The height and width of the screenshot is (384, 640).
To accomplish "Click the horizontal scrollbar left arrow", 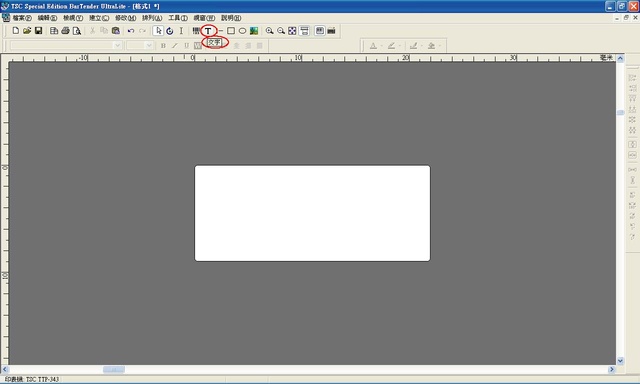I will point(5,369).
